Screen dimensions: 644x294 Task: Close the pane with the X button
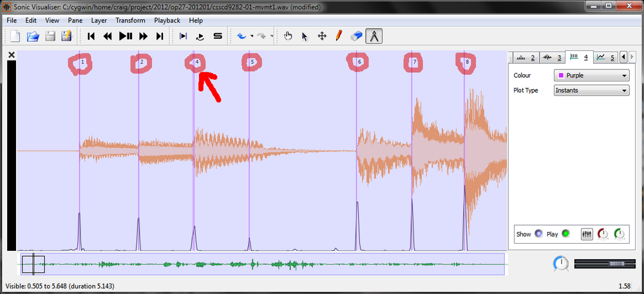12,55
